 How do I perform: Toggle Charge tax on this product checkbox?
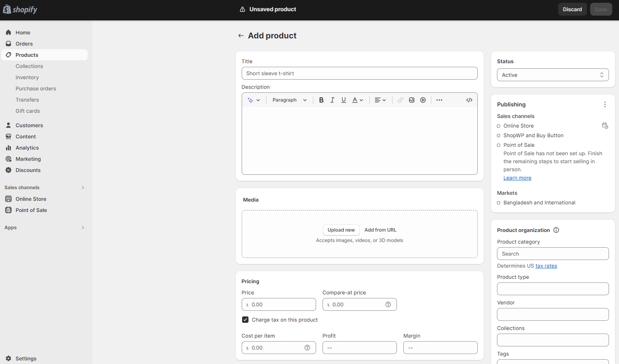(245, 320)
